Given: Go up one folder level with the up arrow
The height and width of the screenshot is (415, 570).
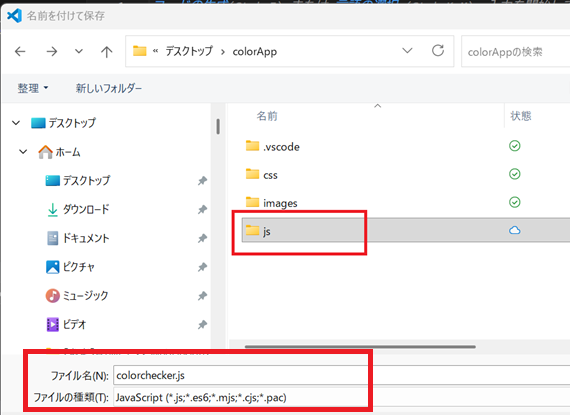Looking at the screenshot, I should (107, 52).
